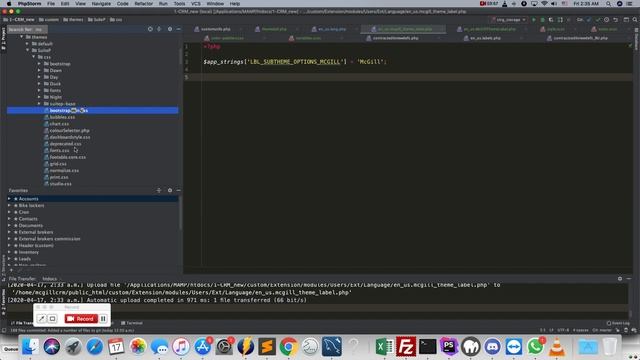Expand the Night folder
Screen dimensions: 640x360
pos(40,97)
